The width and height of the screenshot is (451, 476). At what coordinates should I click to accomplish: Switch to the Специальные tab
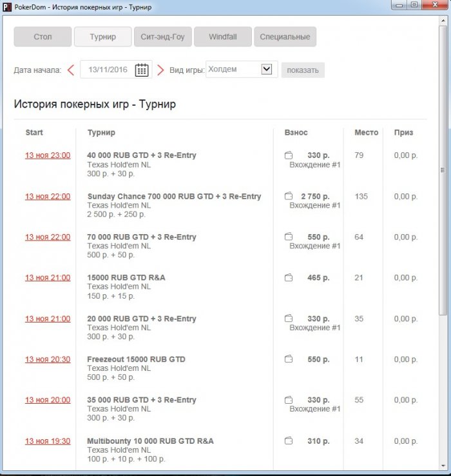click(x=285, y=37)
